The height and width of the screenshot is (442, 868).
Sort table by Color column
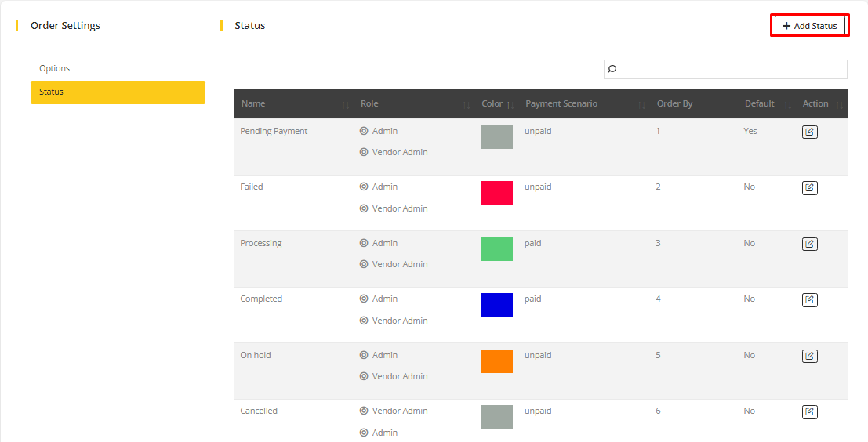point(492,103)
